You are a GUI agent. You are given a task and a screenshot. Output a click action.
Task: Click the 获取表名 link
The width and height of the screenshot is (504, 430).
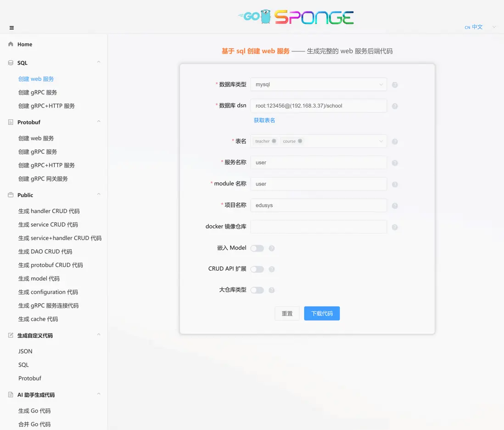click(x=264, y=120)
